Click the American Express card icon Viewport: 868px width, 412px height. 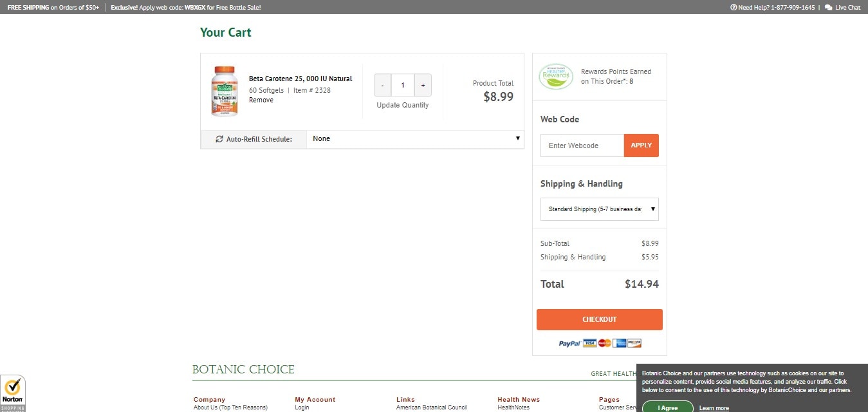tap(620, 343)
